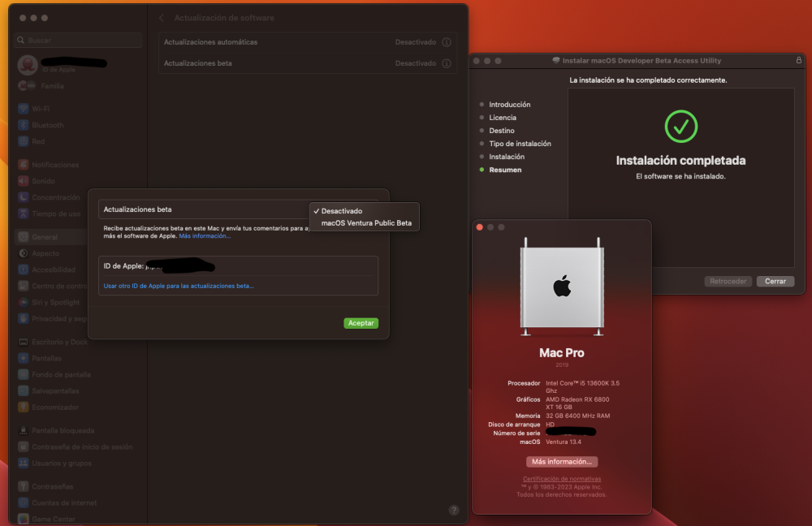Click the Buscar search field
The height and width of the screenshot is (526, 812).
click(x=78, y=41)
